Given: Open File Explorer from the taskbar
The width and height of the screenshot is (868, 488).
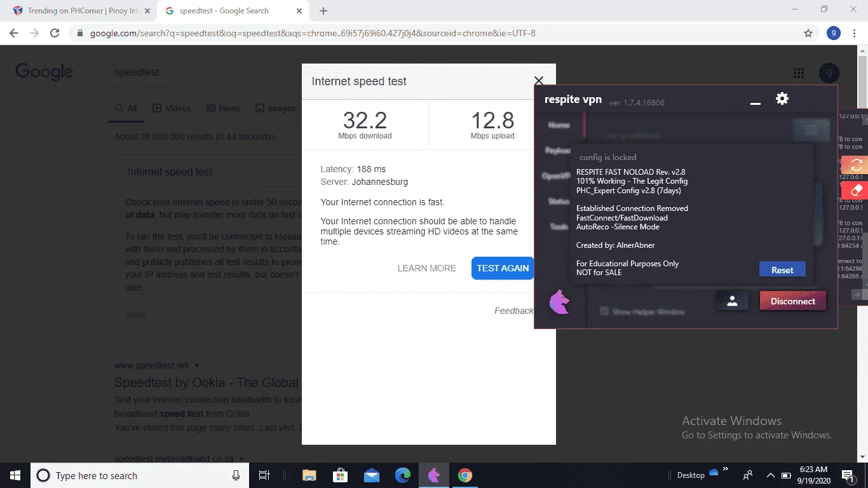Looking at the screenshot, I should tap(309, 475).
